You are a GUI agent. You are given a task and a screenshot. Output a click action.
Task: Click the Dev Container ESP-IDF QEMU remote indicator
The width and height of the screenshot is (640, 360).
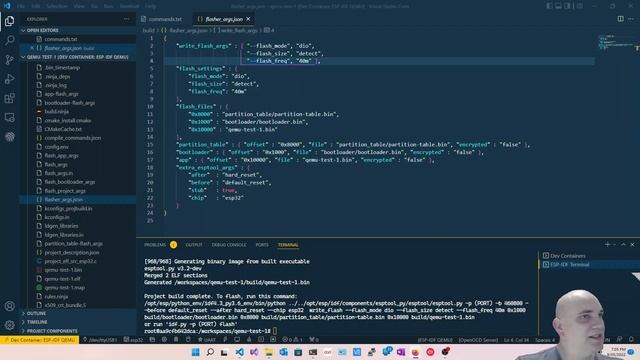40,340
